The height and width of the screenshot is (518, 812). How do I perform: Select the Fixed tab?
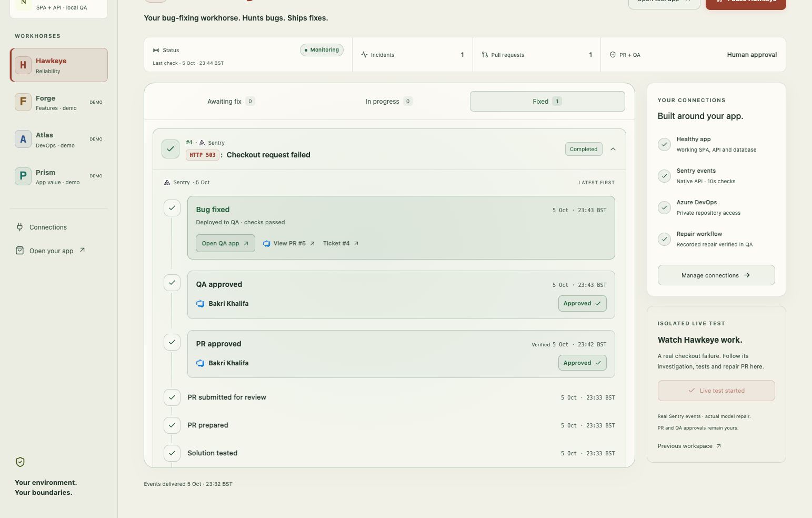point(547,102)
